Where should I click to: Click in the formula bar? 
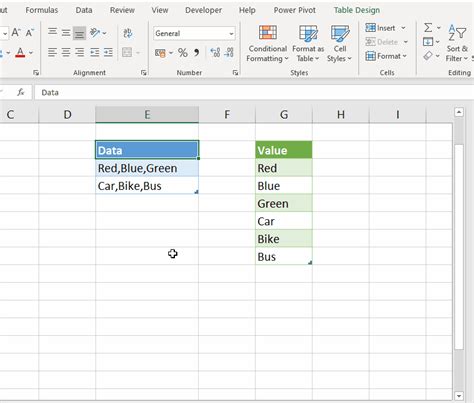point(253,92)
